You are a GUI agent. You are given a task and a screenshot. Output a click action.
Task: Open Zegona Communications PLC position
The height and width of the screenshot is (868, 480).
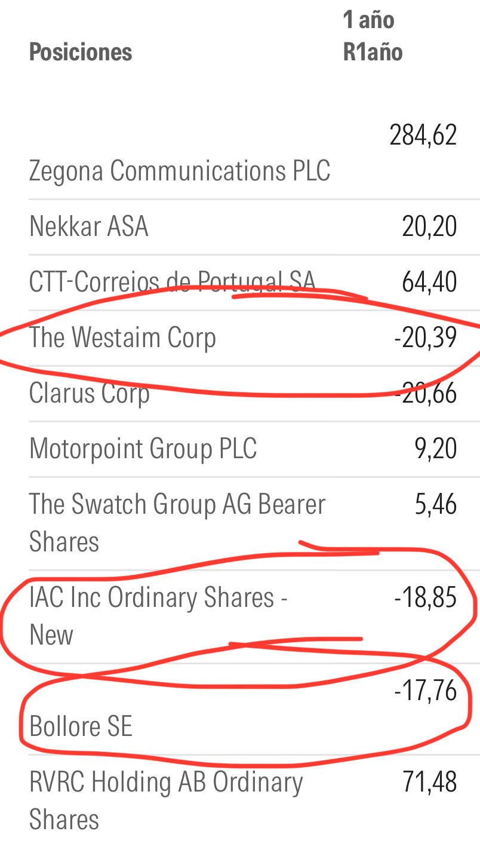click(179, 171)
